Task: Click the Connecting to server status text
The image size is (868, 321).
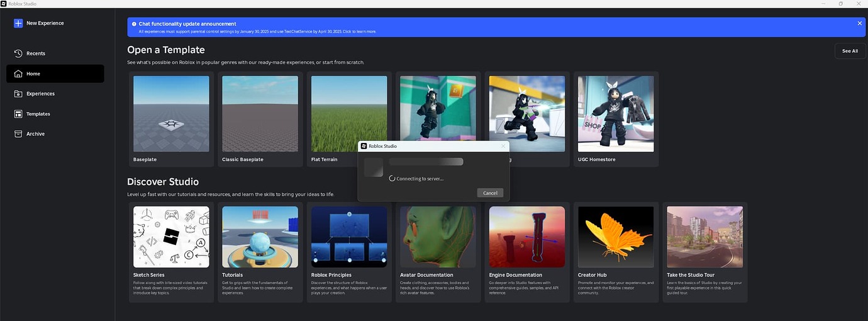Action: [x=420, y=179]
